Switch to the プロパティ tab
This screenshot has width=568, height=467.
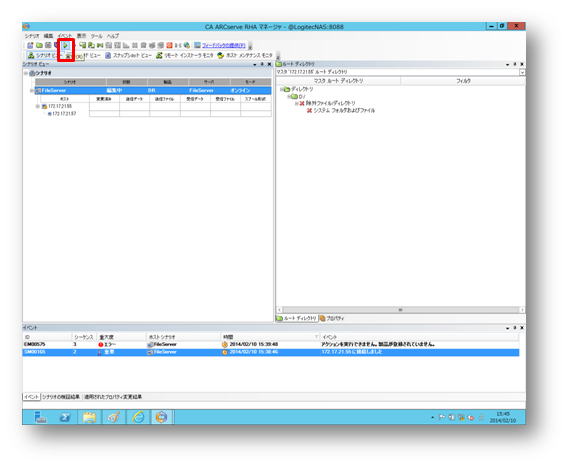332,318
